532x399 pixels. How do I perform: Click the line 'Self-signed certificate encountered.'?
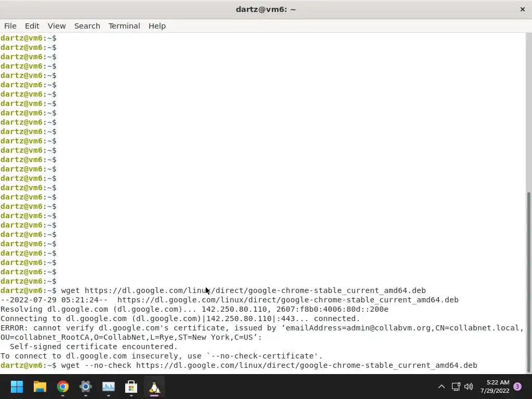(x=94, y=347)
